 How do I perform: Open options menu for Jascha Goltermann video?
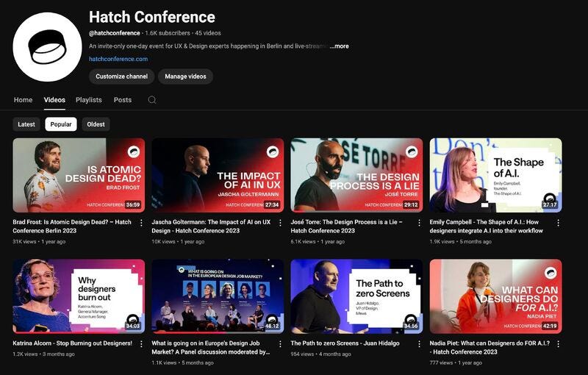click(280, 223)
